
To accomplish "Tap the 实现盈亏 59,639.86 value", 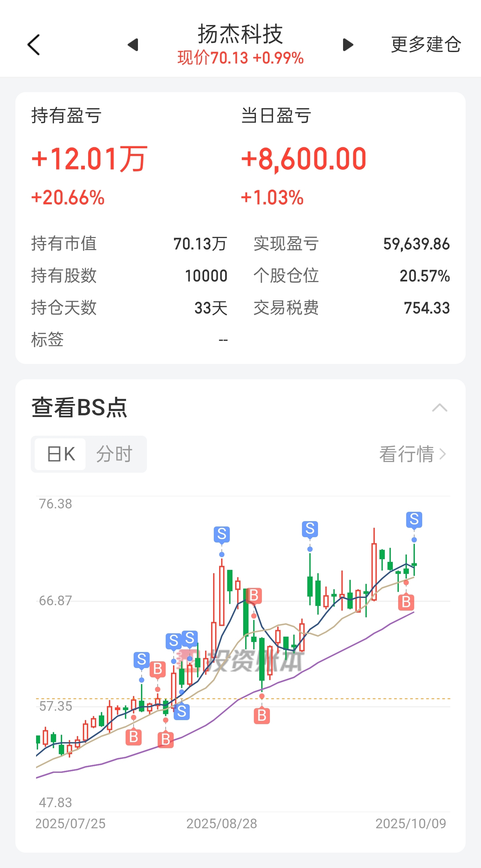I will tap(416, 244).
